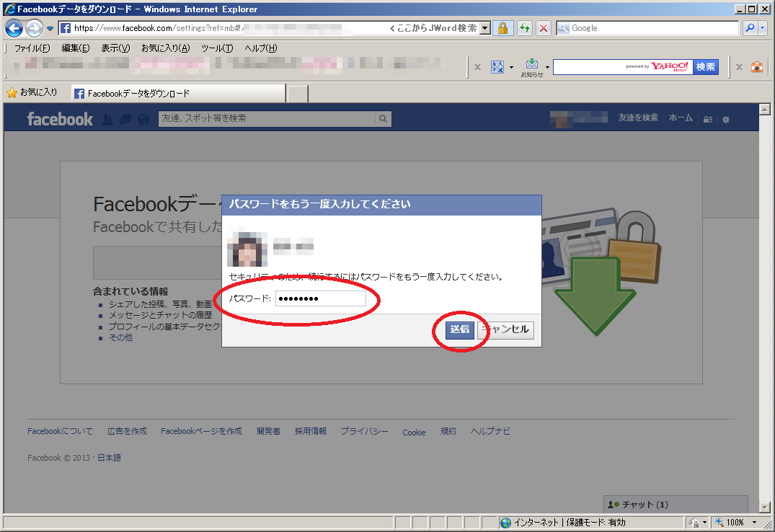Open the 編集(E) menu

click(76, 48)
